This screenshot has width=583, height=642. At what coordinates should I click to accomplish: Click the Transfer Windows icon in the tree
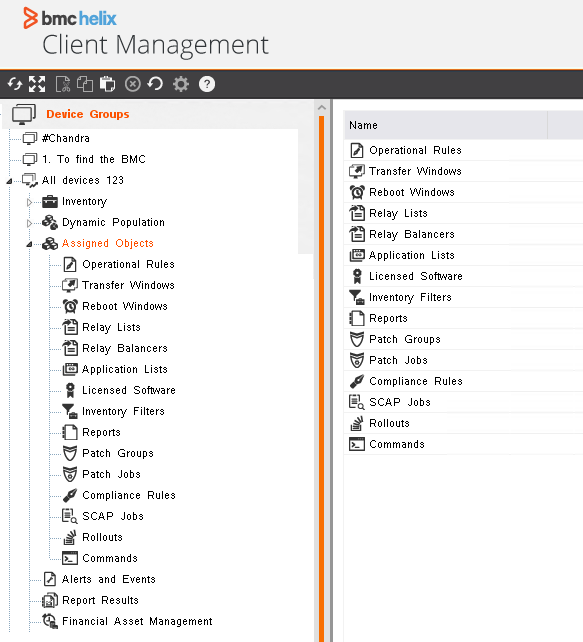tap(70, 285)
